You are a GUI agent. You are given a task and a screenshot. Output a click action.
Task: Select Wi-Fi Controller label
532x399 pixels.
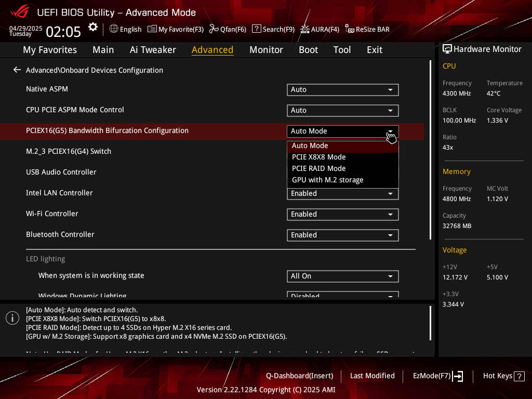click(52, 214)
